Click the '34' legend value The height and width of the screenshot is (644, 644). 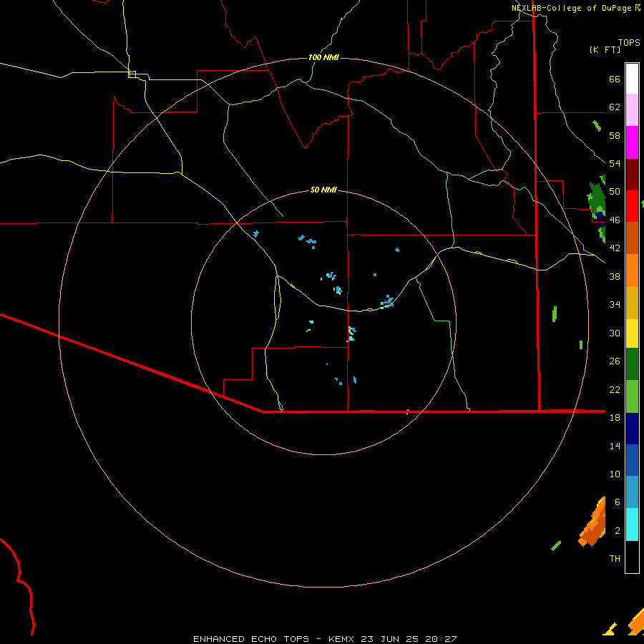[x=615, y=305]
